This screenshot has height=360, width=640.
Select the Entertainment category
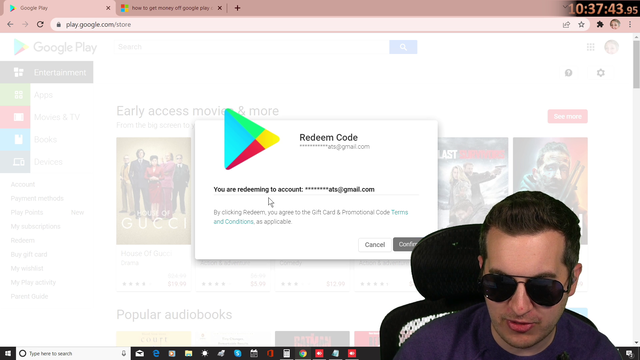tap(47, 72)
